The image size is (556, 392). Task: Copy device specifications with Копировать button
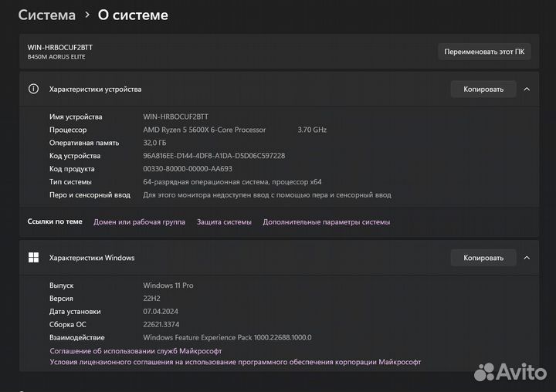(x=483, y=89)
